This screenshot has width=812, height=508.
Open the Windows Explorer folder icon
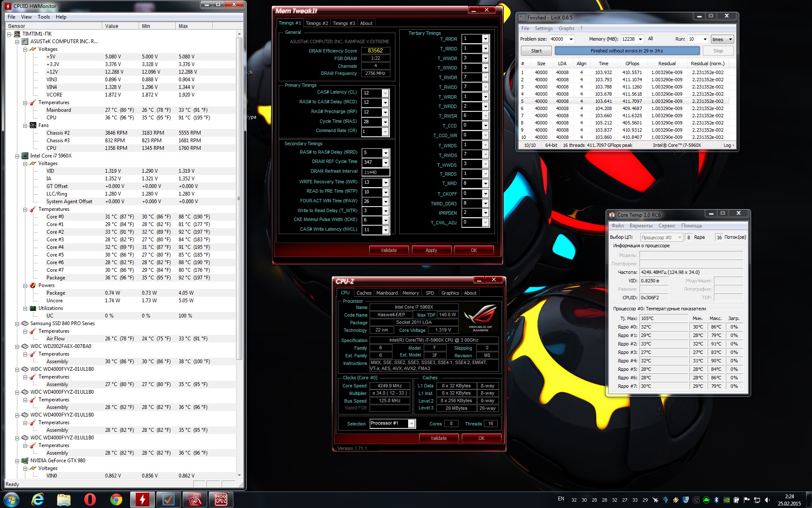[x=63, y=500]
